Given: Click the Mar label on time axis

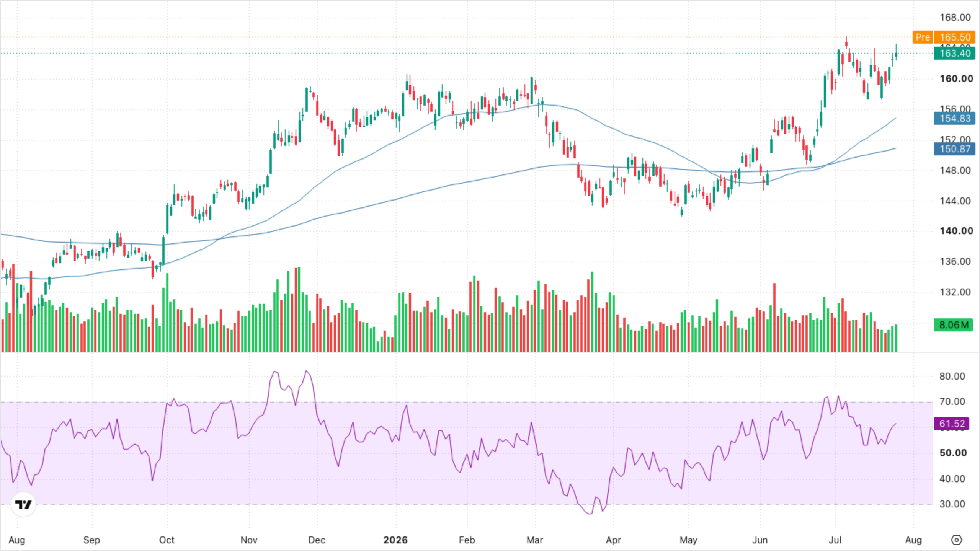Looking at the screenshot, I should point(535,540).
